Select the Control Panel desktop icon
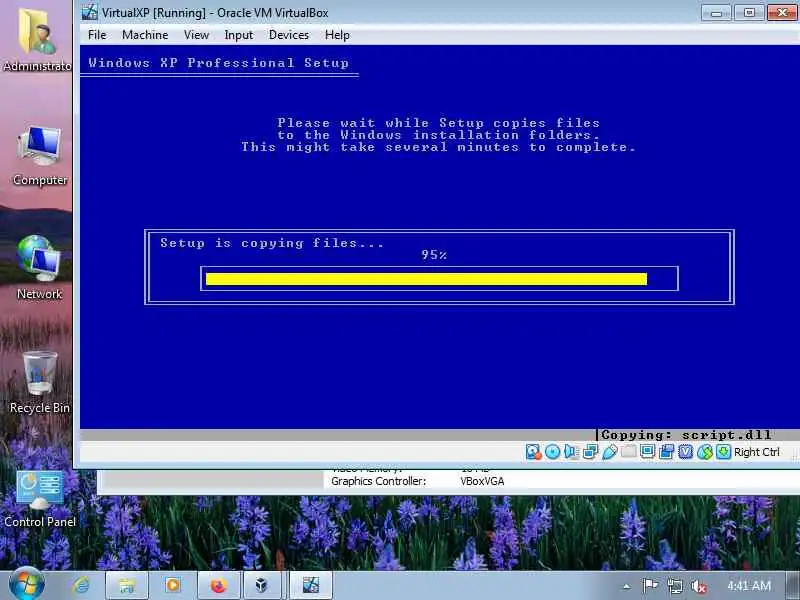This screenshot has height=600, width=800. tap(40, 499)
